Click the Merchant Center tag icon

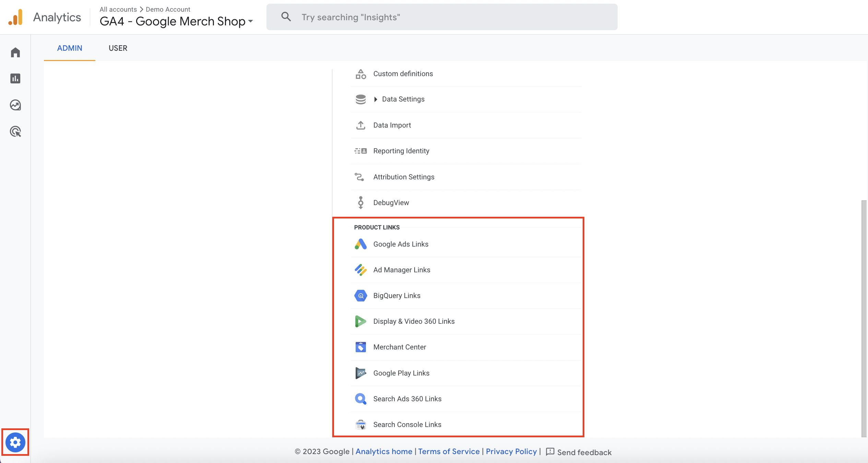pyautogui.click(x=361, y=347)
